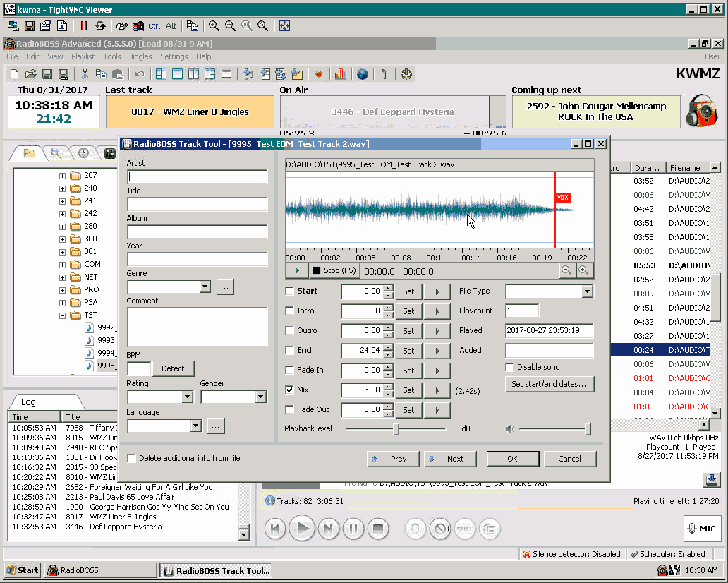
Task: Enable the End marker checkbox
Action: click(x=289, y=350)
